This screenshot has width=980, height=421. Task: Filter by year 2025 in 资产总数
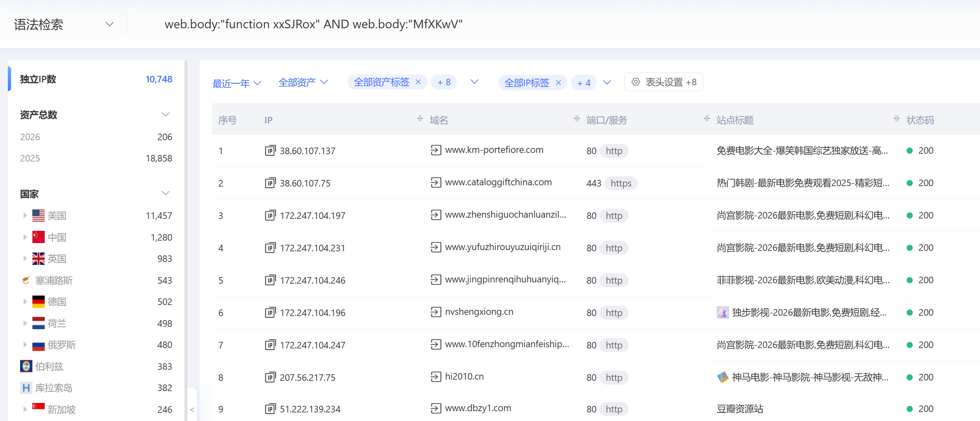click(30, 158)
